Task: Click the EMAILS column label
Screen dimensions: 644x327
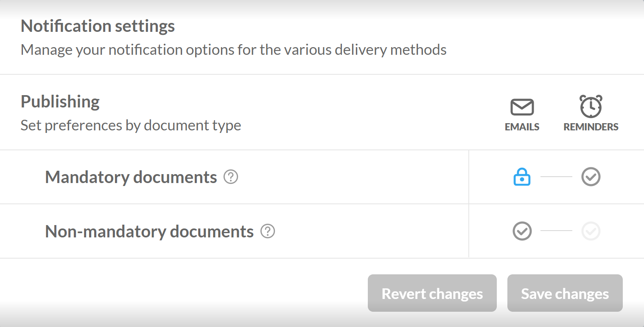Action: 522,127
